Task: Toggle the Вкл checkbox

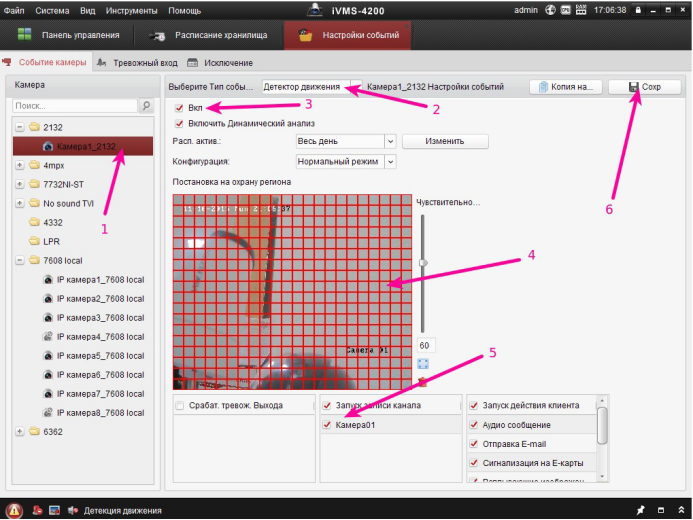Action: 179,107
